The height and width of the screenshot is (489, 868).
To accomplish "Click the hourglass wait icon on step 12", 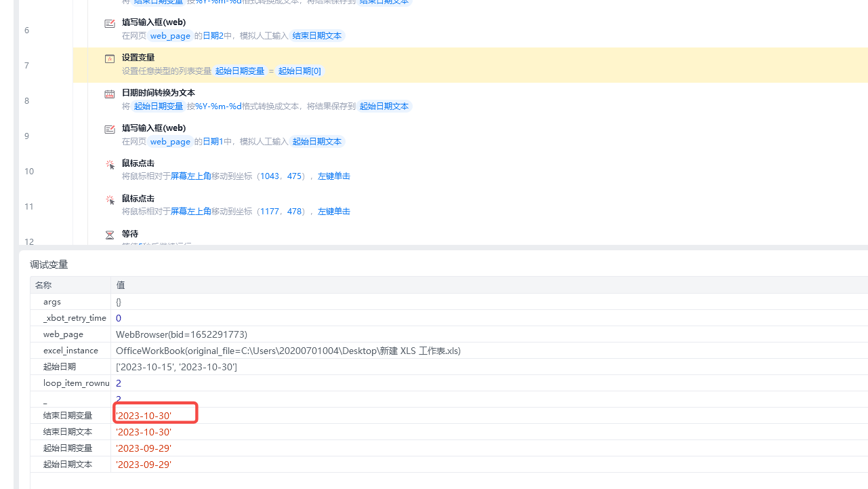I will (x=110, y=235).
